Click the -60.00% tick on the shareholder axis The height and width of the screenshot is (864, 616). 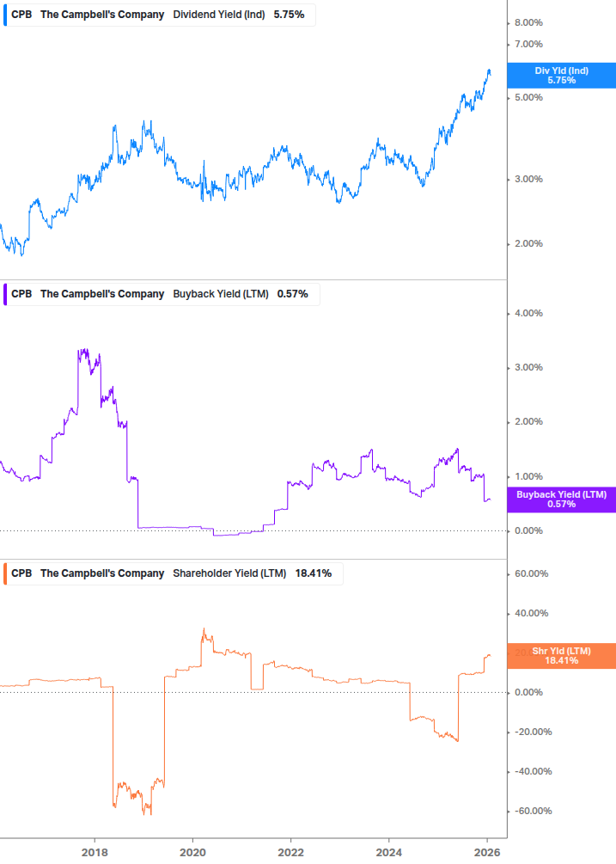click(x=533, y=811)
